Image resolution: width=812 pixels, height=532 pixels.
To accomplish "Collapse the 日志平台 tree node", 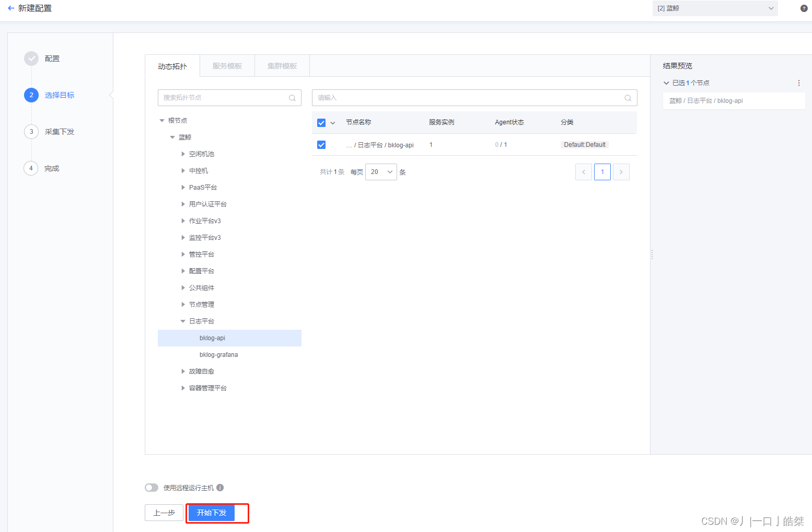I will [x=183, y=321].
